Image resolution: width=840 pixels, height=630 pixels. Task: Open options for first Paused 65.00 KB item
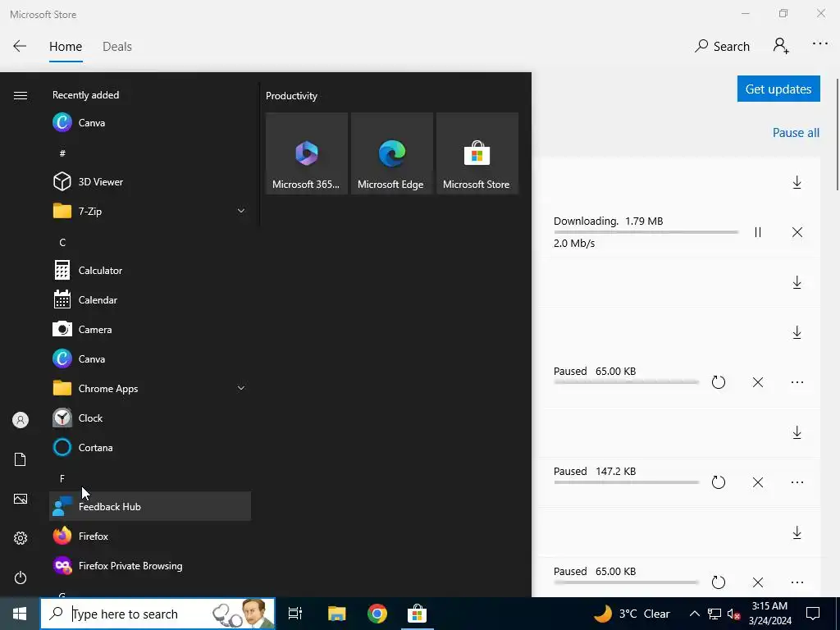tap(797, 382)
